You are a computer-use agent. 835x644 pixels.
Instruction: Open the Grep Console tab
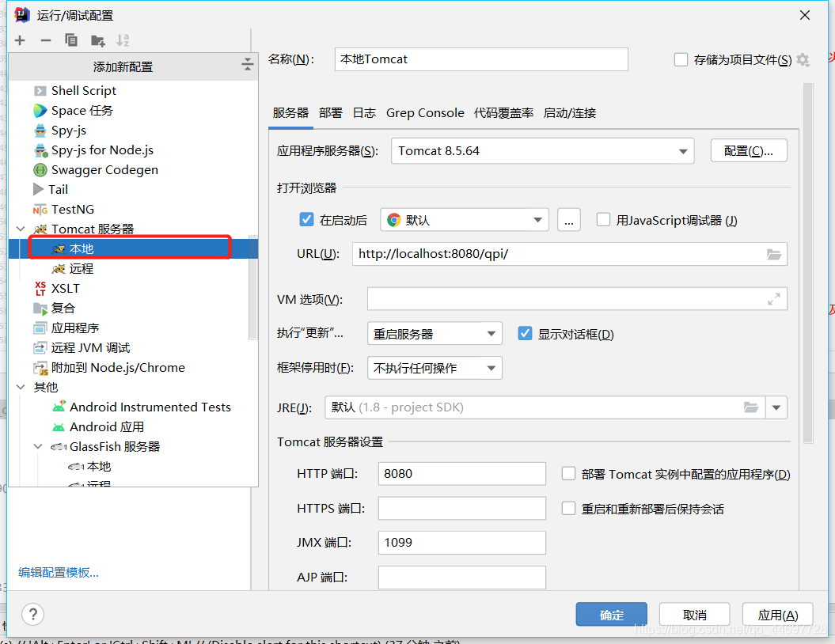425,113
